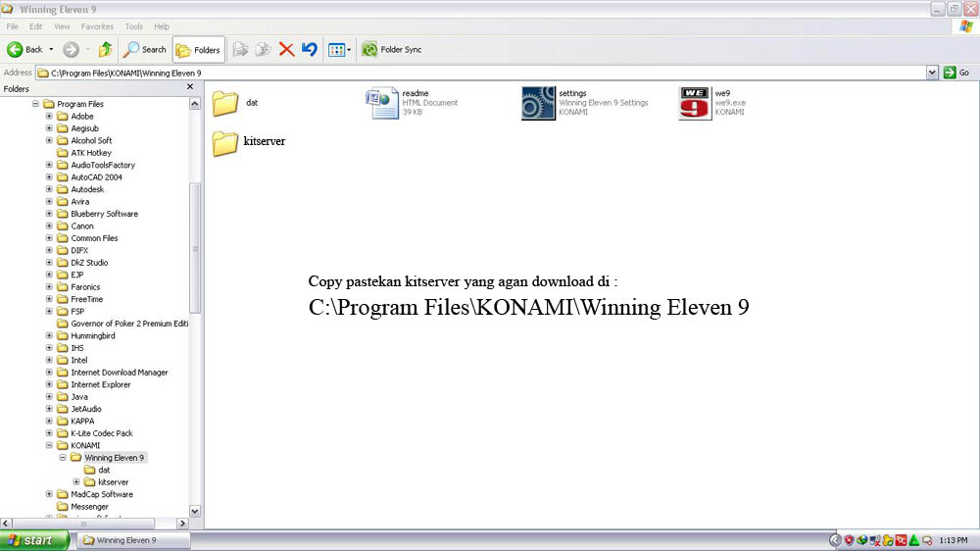Select Blueberry Software in the tree
The image size is (980, 551).
tap(104, 214)
